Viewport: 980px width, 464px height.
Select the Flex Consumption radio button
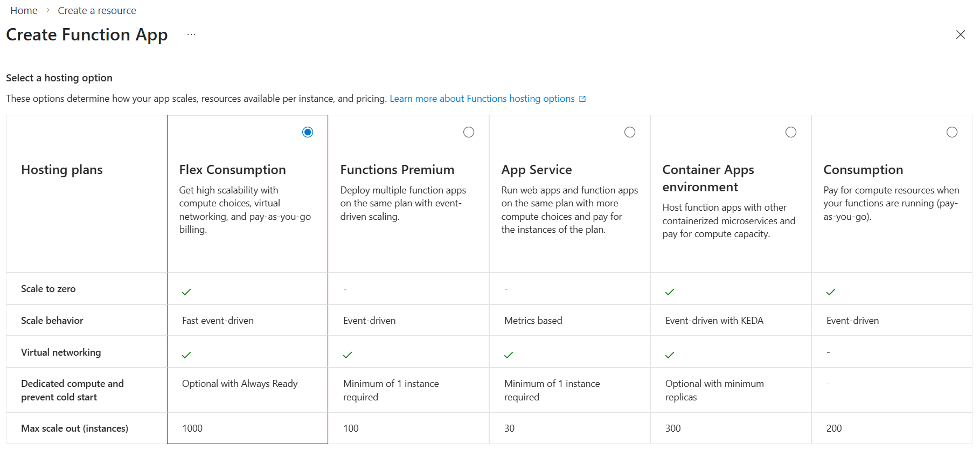point(308,132)
